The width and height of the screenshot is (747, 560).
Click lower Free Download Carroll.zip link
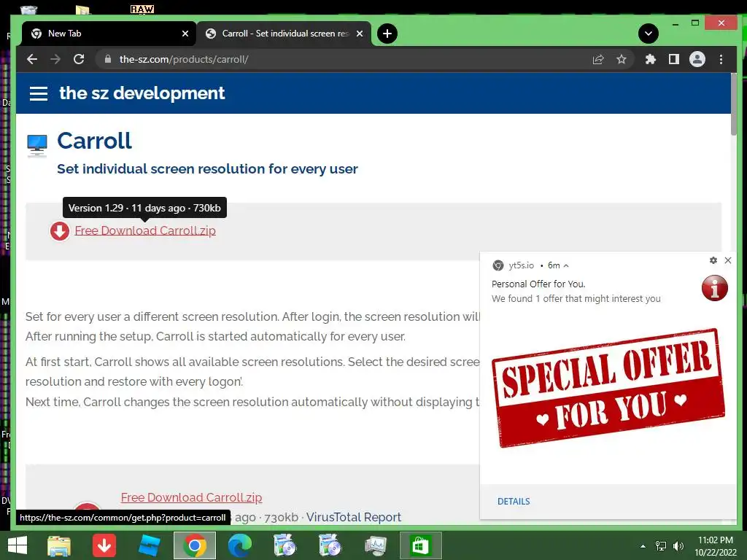point(192,497)
